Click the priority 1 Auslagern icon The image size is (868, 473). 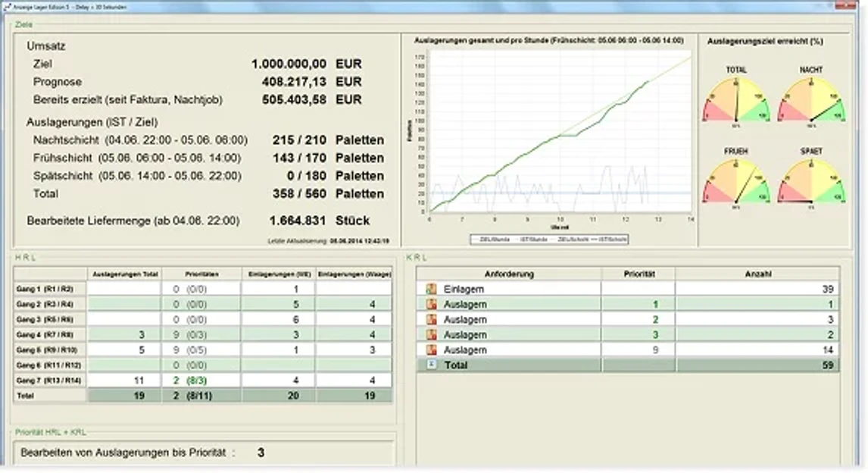pyautogui.click(x=431, y=304)
